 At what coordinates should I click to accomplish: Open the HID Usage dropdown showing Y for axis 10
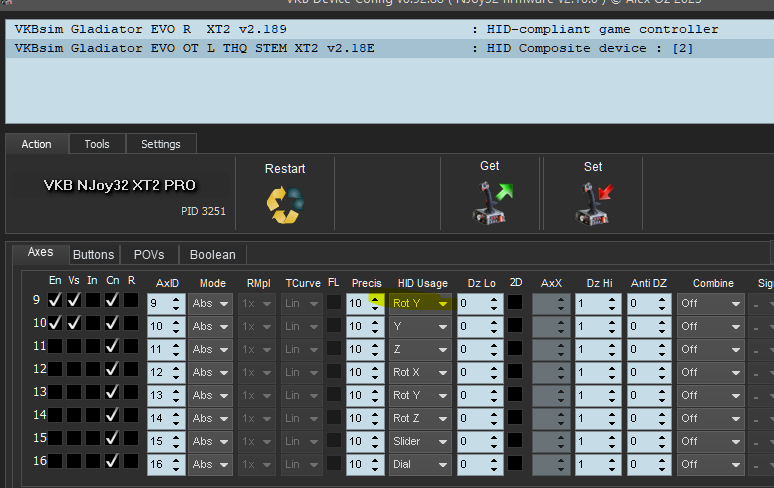click(x=420, y=327)
